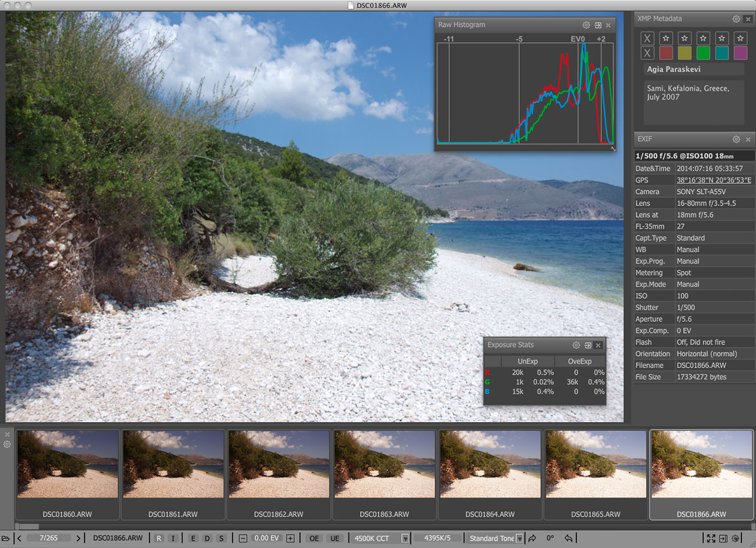Open the Raw Histogram settings gear

pyautogui.click(x=586, y=25)
